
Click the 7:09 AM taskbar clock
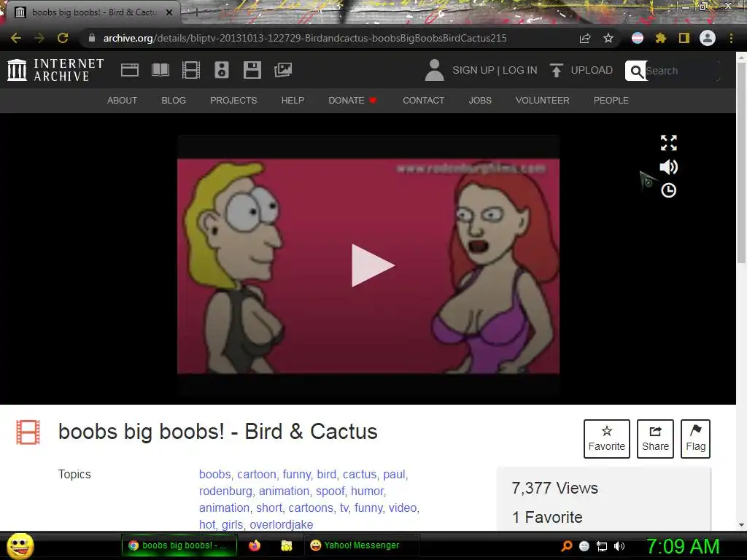[x=682, y=546]
